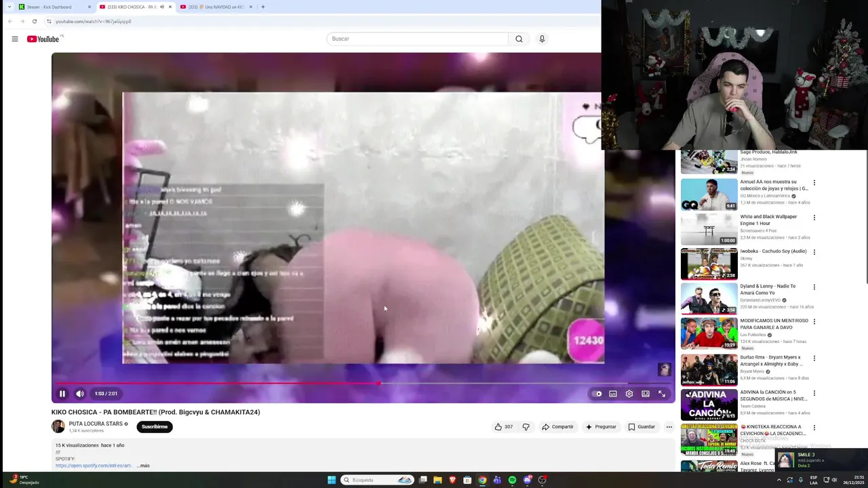Viewport: 868px width, 488px height.
Task: Open Brave browser from taskbar
Action: click(452, 480)
